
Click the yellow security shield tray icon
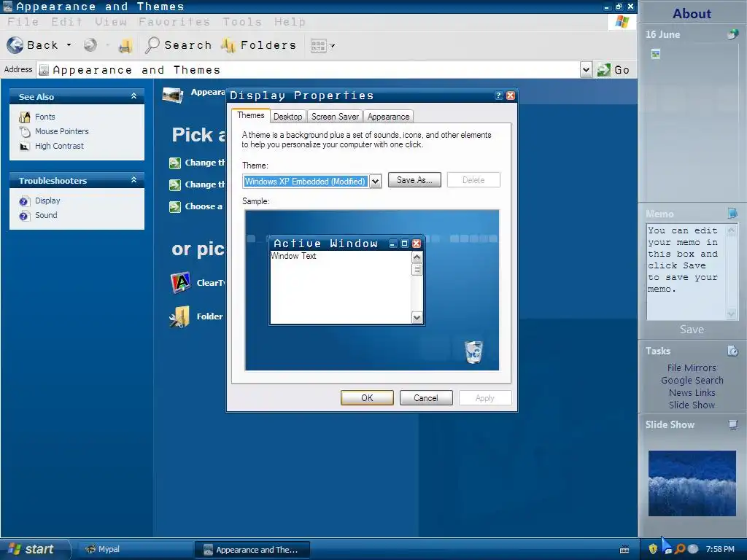pos(653,549)
